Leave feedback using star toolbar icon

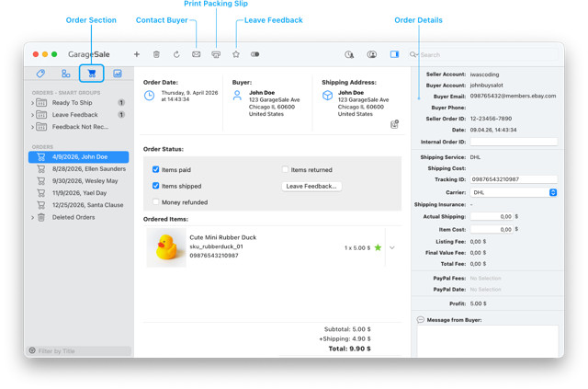coord(236,54)
